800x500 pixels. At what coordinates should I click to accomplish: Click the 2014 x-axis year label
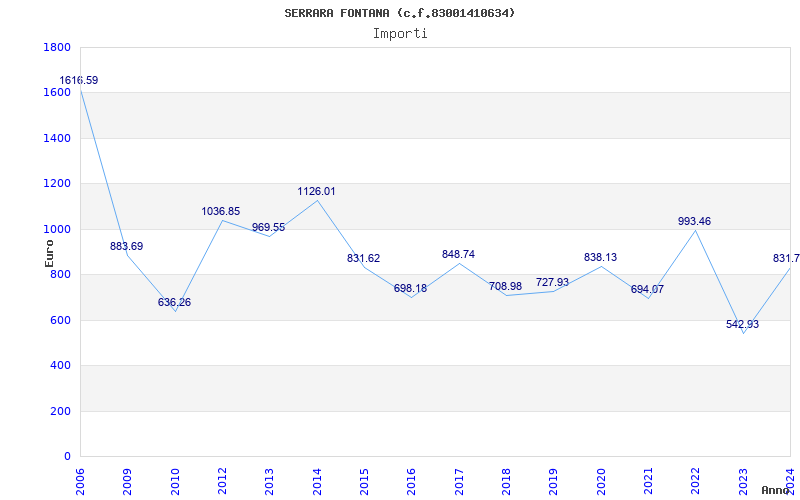[x=317, y=478]
